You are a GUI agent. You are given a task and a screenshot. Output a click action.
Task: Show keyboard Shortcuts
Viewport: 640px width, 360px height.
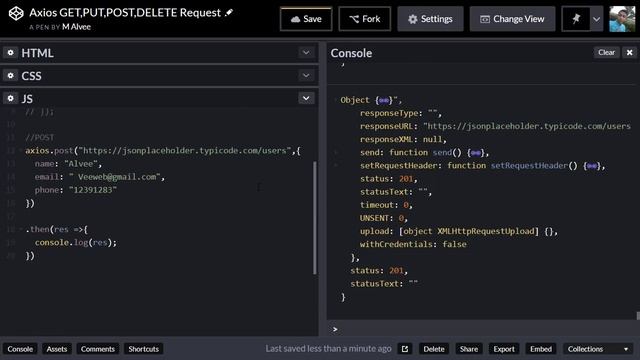coord(143,349)
